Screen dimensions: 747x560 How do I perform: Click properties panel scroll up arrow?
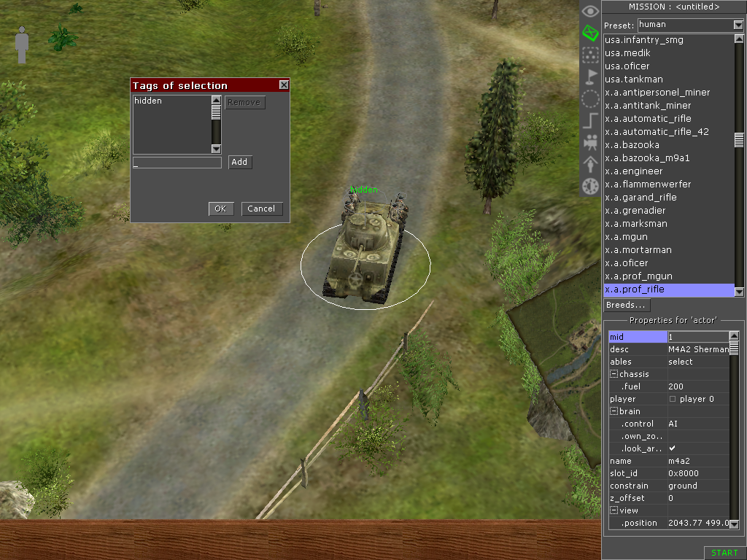coord(734,335)
